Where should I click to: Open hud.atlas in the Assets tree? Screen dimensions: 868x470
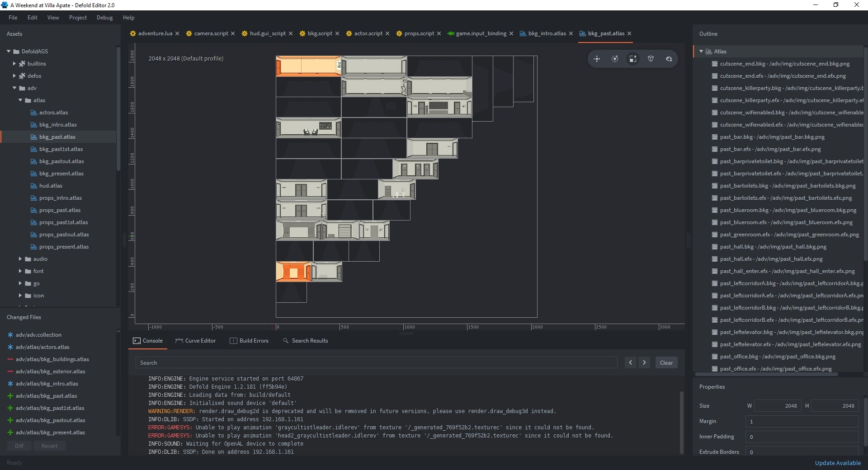tap(51, 186)
